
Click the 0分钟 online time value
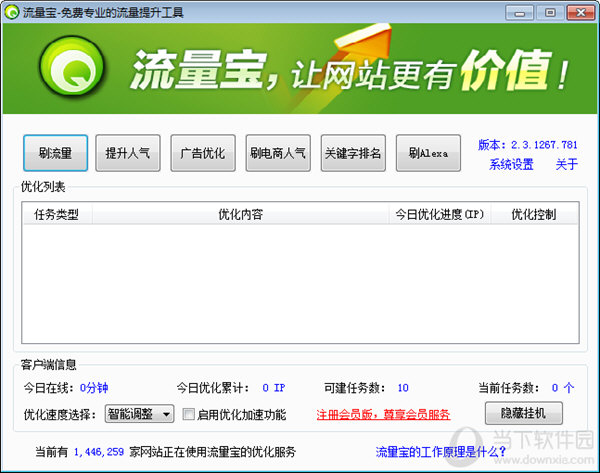(94, 388)
